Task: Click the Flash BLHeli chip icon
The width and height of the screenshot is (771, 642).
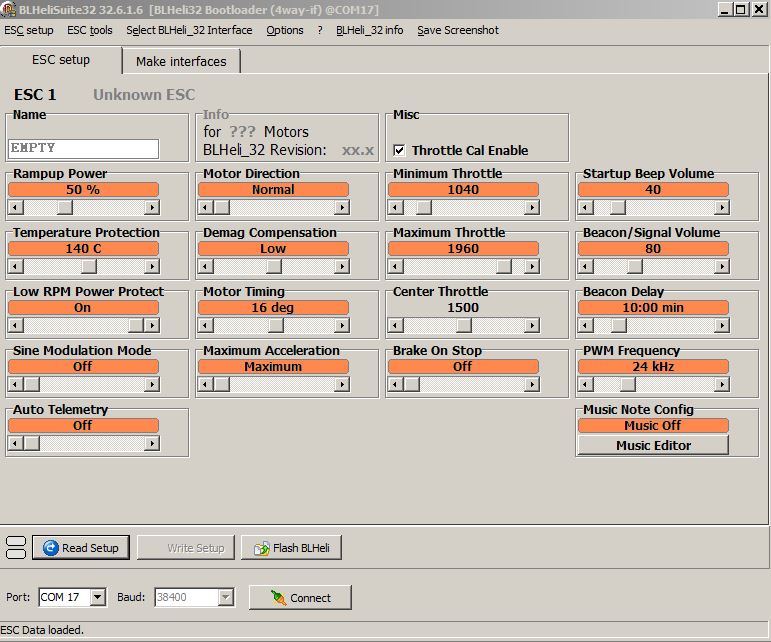Action: [262, 548]
